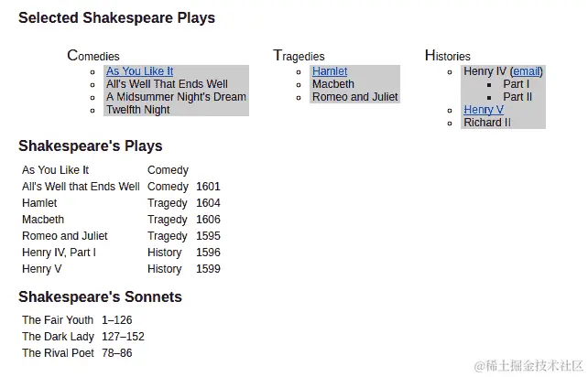Image resolution: width=588 pixels, height=377 pixels.
Task: Select the Part I sub-item
Action: pyautogui.click(x=516, y=84)
